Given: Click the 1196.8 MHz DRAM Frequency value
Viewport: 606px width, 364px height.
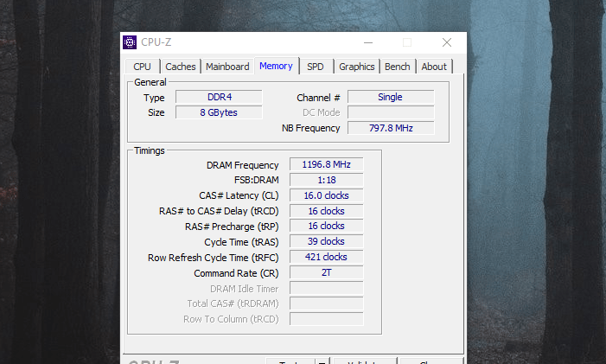Looking at the screenshot, I should pyautogui.click(x=327, y=164).
